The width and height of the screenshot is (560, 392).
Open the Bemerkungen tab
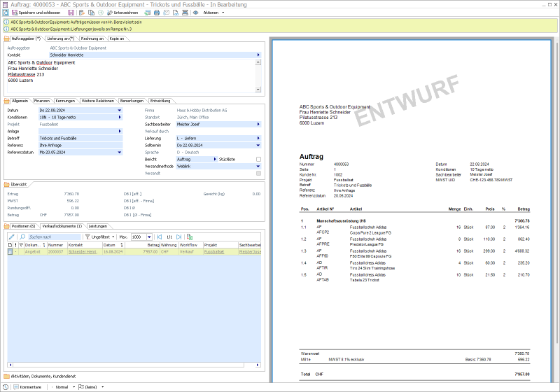pyautogui.click(x=132, y=101)
